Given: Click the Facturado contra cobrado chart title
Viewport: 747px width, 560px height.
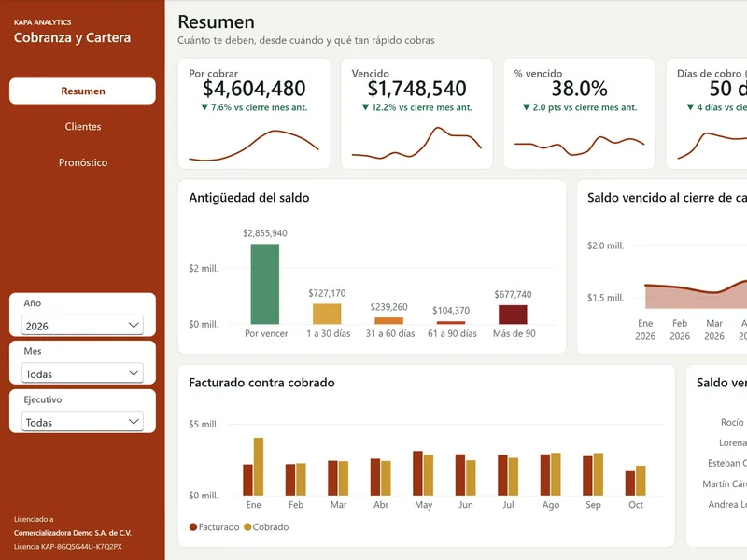Looking at the screenshot, I should click(x=261, y=383).
